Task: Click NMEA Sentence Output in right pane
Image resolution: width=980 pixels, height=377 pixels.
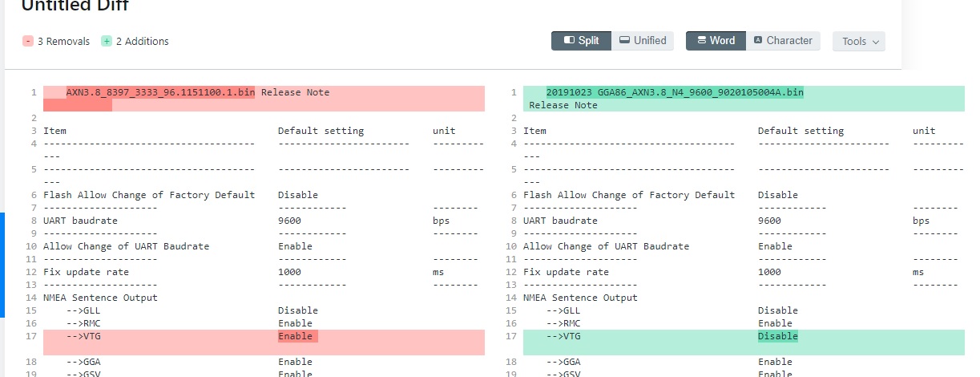Action: (x=580, y=298)
